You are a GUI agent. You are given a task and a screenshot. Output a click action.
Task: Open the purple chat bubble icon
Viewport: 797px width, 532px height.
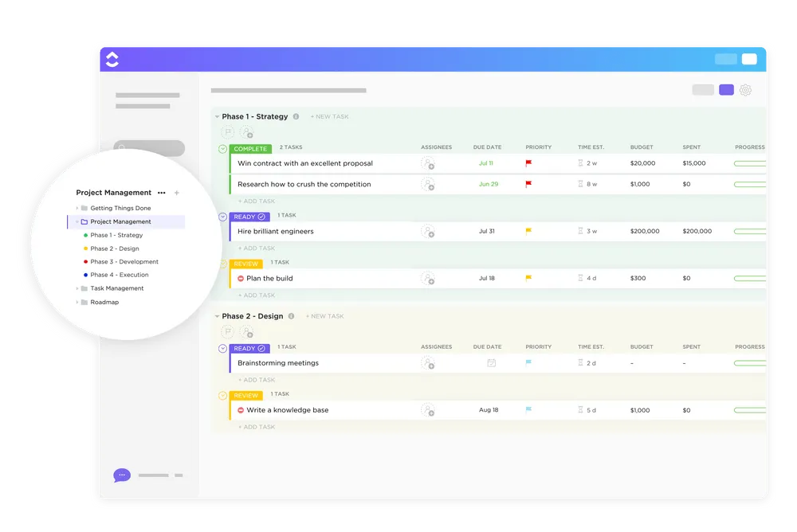(x=122, y=475)
